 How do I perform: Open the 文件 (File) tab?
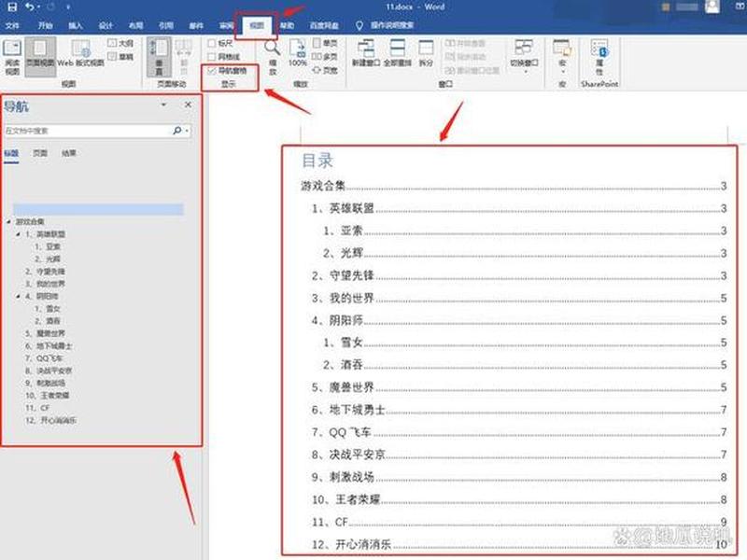click(12, 25)
